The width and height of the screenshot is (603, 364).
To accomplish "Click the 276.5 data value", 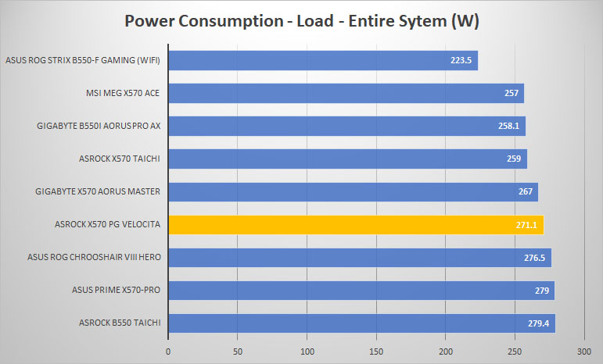I will coord(534,258).
